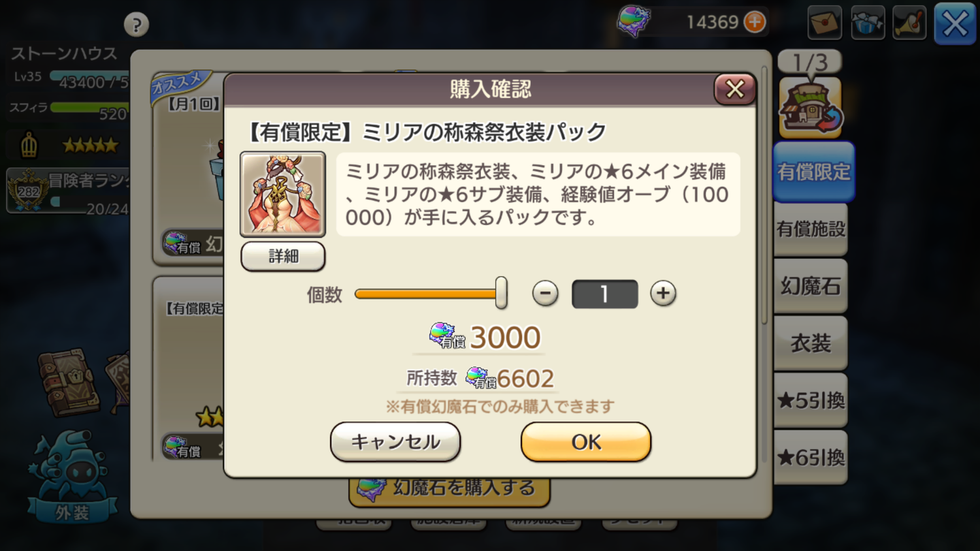The width and height of the screenshot is (980, 551).
Task: Increase quantity with the plus button
Action: coord(662,293)
